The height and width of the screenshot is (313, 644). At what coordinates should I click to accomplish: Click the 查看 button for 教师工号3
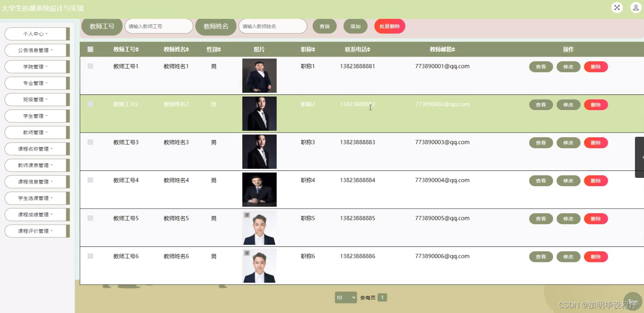coord(540,143)
